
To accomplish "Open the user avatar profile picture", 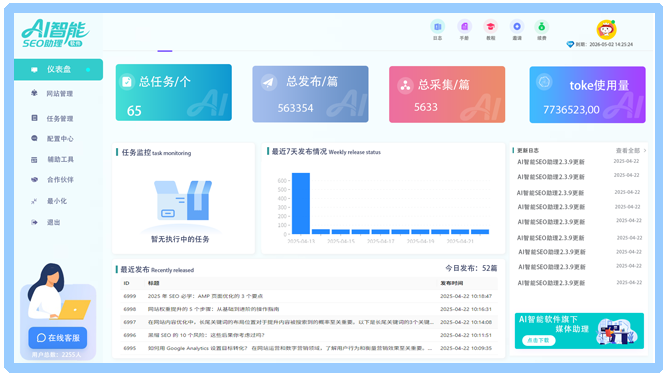I will click(606, 30).
